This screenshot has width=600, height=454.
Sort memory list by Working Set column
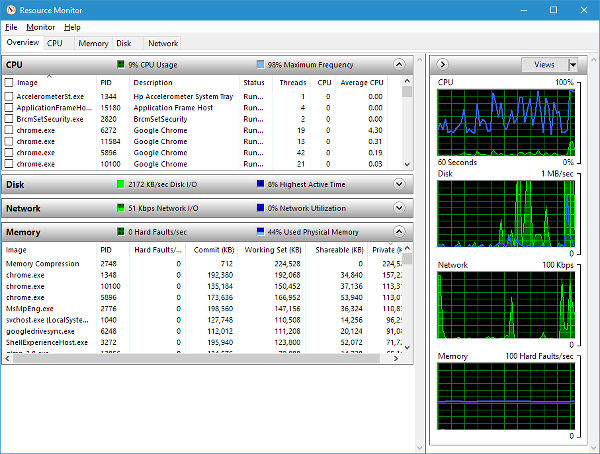coord(272,250)
